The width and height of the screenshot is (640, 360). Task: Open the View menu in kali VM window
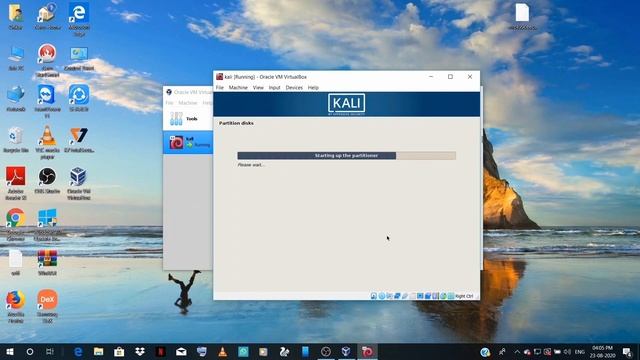coord(258,87)
